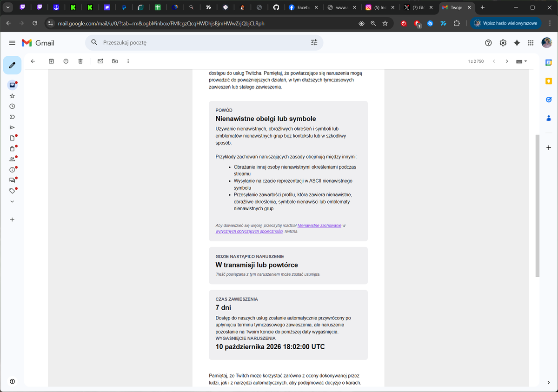Open input tools keyboard dropdown
The width and height of the screenshot is (558, 392).
coord(522,61)
